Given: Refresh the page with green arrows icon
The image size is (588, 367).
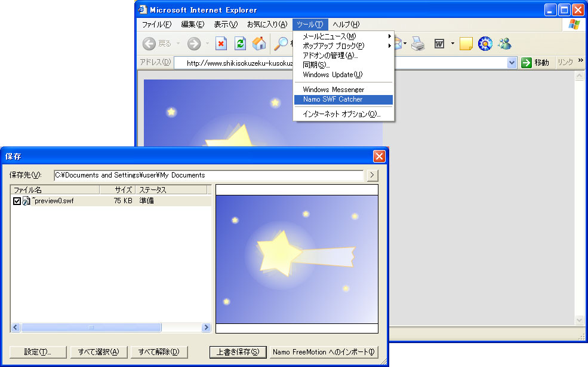Looking at the screenshot, I should click(x=240, y=44).
